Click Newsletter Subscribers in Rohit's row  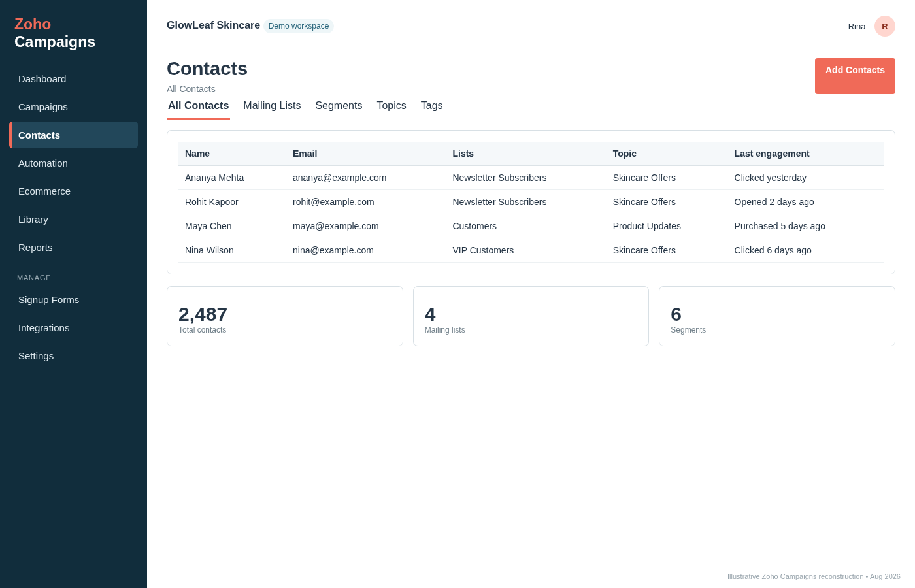click(499, 202)
